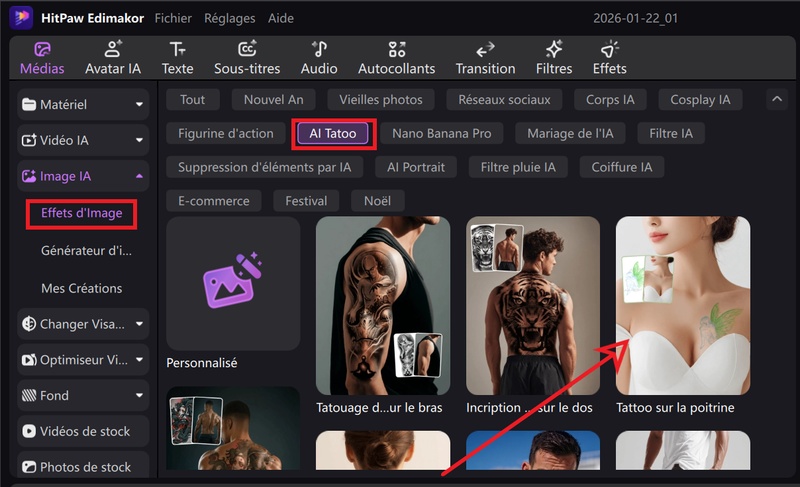Open the Audio library icon

319,49
